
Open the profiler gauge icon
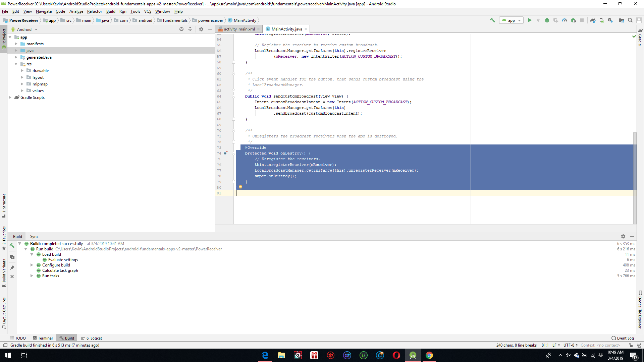click(x=565, y=20)
